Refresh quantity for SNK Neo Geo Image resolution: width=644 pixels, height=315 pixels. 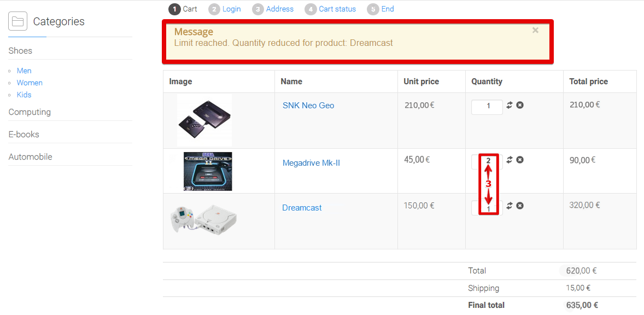point(510,105)
